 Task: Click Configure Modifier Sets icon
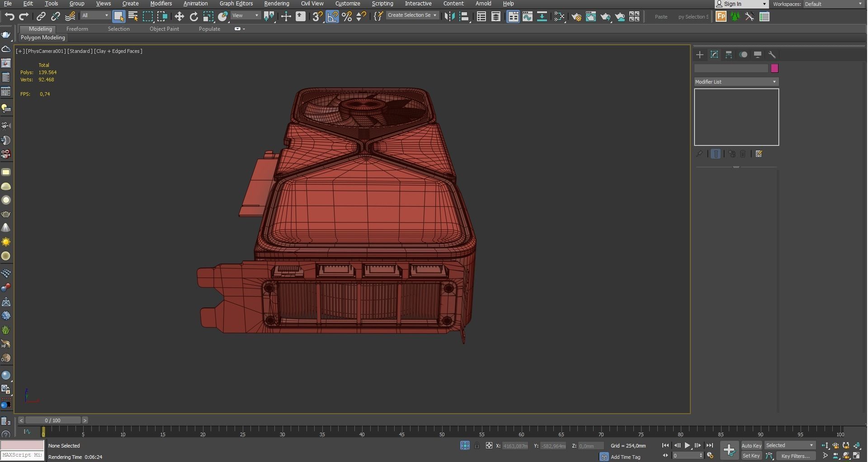tap(759, 154)
